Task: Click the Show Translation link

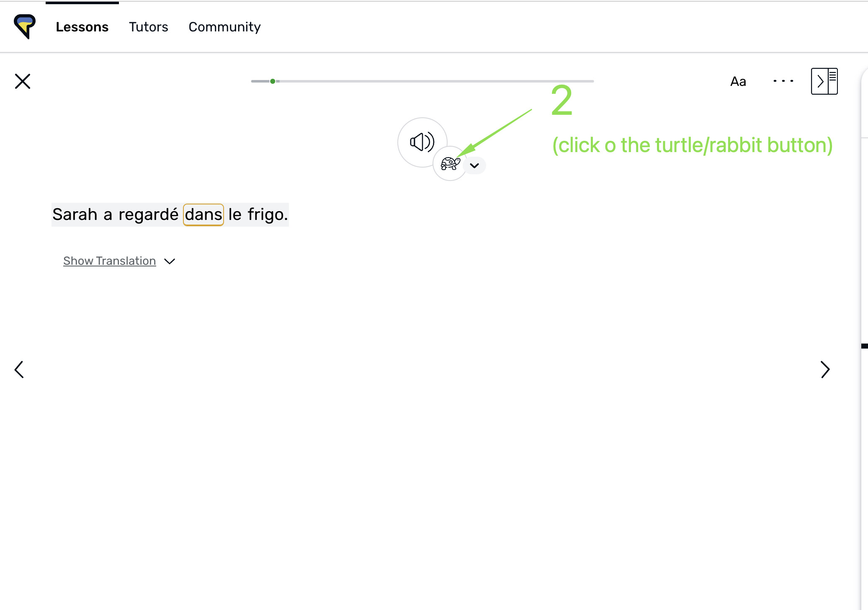Action: point(109,261)
